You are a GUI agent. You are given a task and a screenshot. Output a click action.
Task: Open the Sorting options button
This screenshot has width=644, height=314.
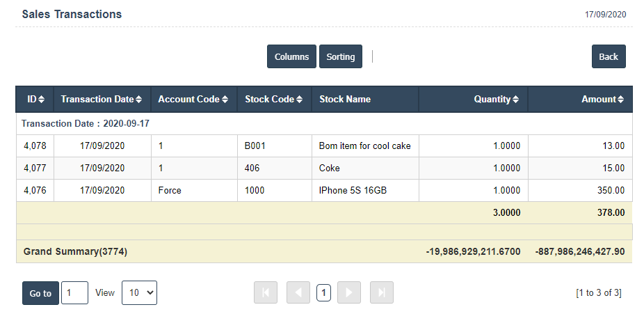point(341,56)
